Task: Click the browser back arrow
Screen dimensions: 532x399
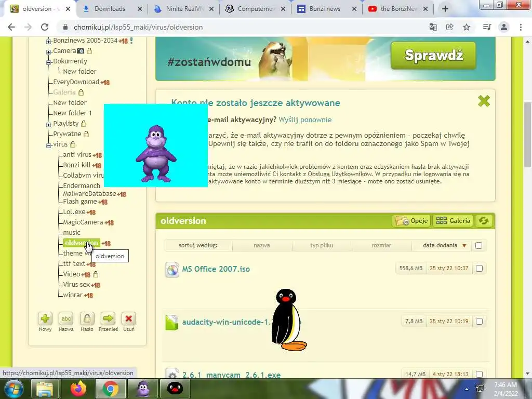Action: [11, 27]
